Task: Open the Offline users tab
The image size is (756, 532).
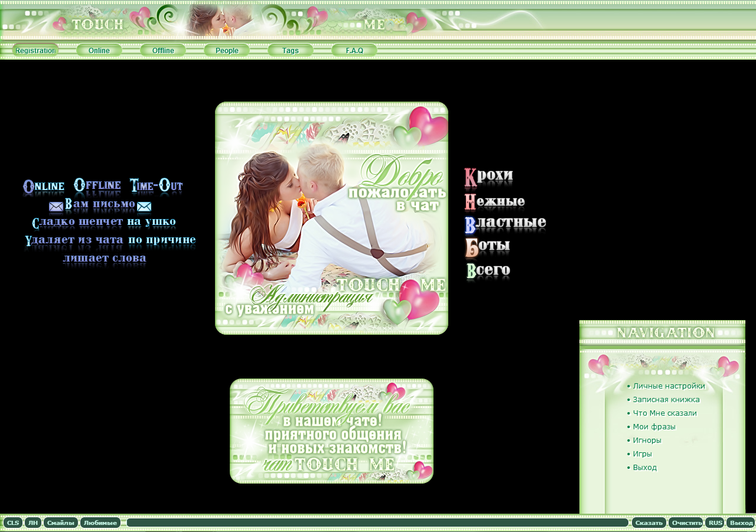Action: pos(163,50)
